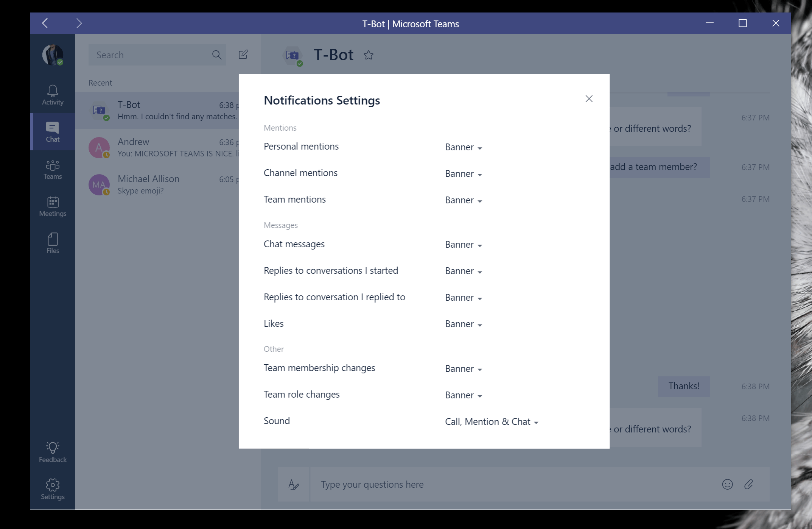Expand Likes notification dropdown
This screenshot has height=529, width=812.
tap(464, 324)
